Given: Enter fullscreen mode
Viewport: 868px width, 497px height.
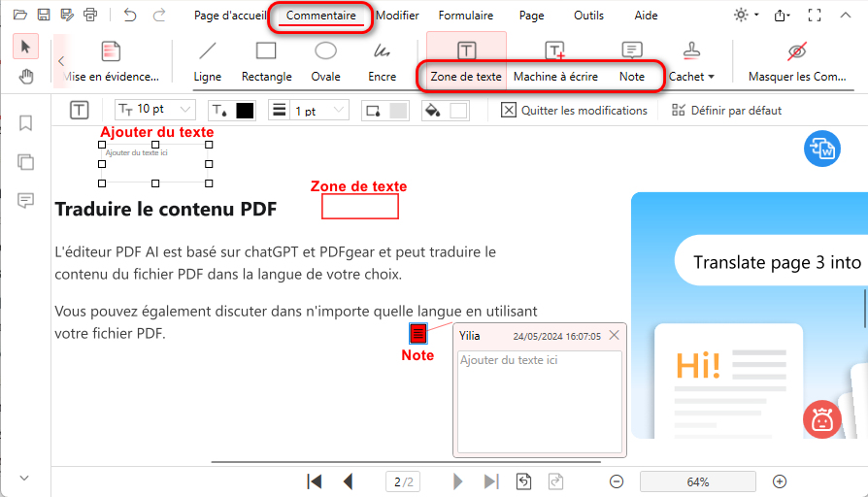Looking at the screenshot, I should point(815,15).
